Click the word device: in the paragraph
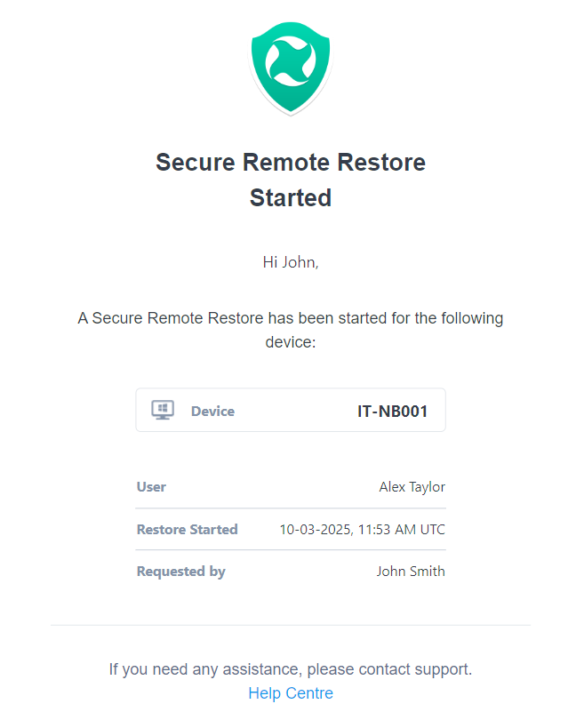Viewport: 584px width, 728px height. tap(291, 342)
